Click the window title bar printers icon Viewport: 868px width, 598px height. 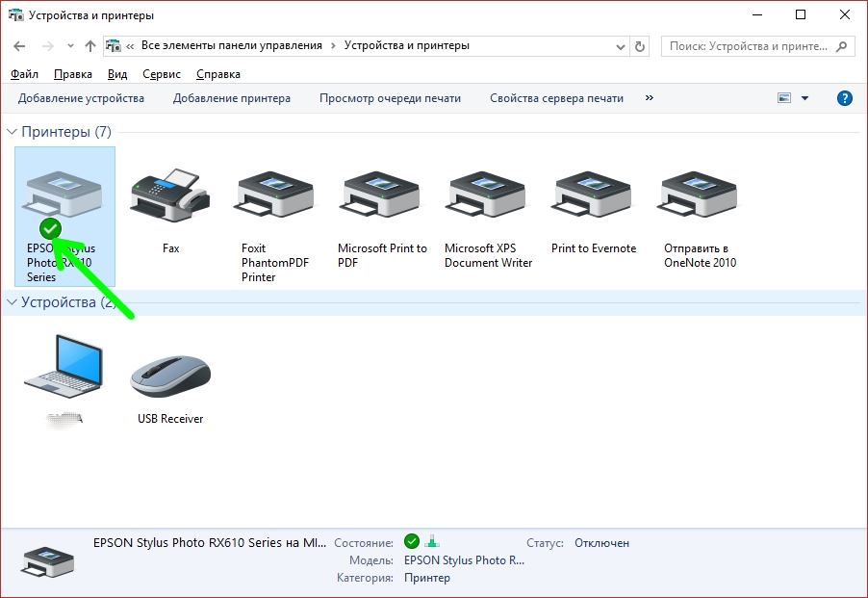[x=16, y=15]
